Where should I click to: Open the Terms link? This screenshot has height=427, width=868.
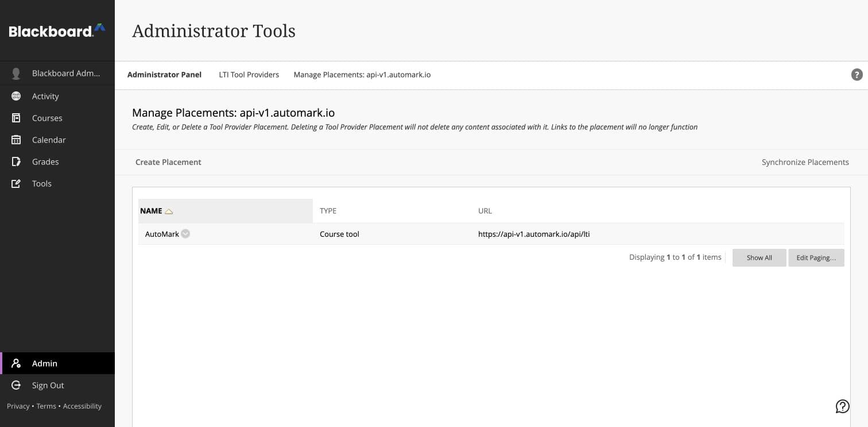pos(46,406)
